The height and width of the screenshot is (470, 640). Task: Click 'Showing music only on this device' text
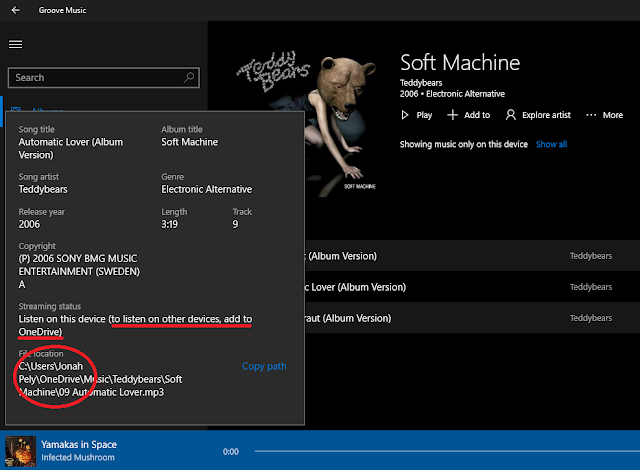[463, 144]
